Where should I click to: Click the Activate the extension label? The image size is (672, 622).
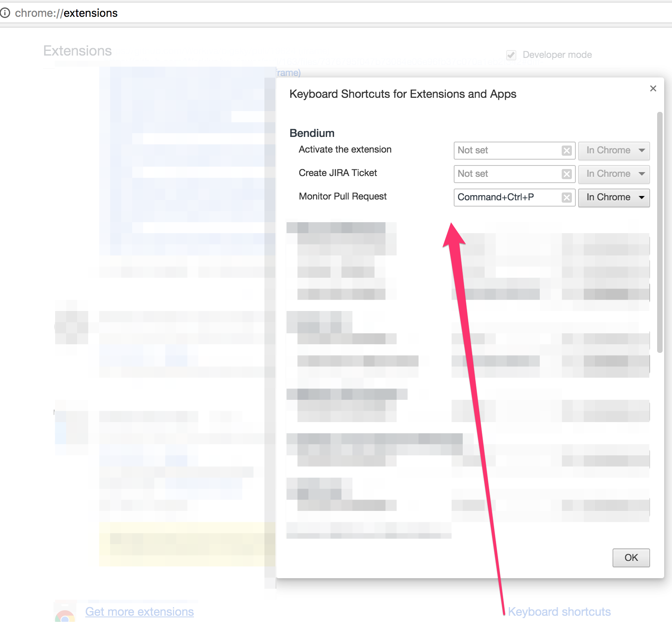tap(345, 149)
